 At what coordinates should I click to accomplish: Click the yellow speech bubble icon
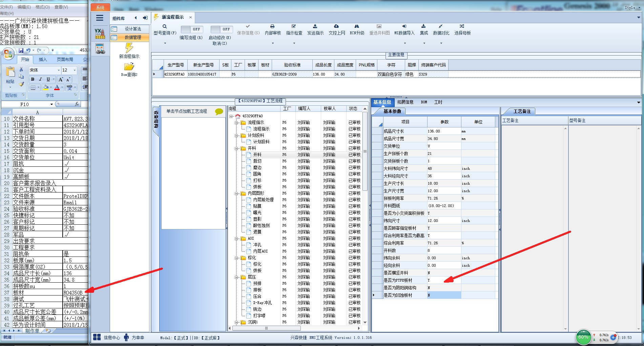219,111
